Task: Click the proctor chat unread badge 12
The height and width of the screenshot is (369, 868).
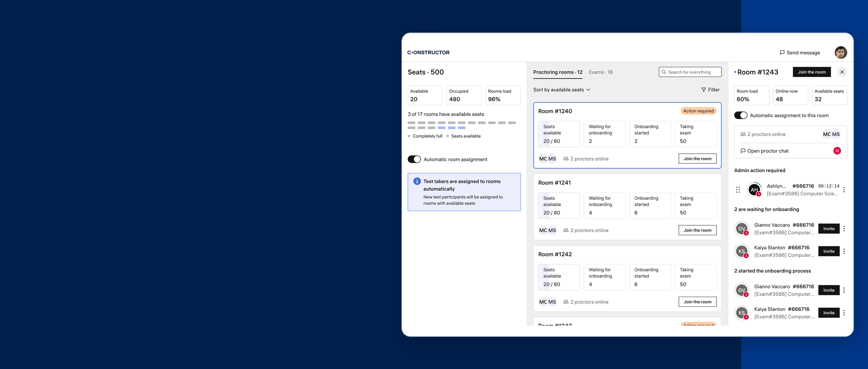Action: [837, 151]
